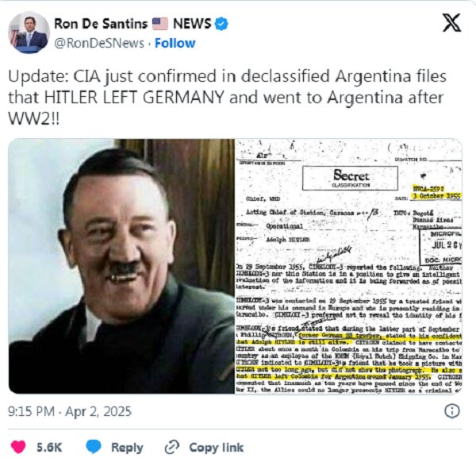The width and height of the screenshot is (476, 462).
Task: Click the highlighted date on the document
Action: [x=436, y=196]
